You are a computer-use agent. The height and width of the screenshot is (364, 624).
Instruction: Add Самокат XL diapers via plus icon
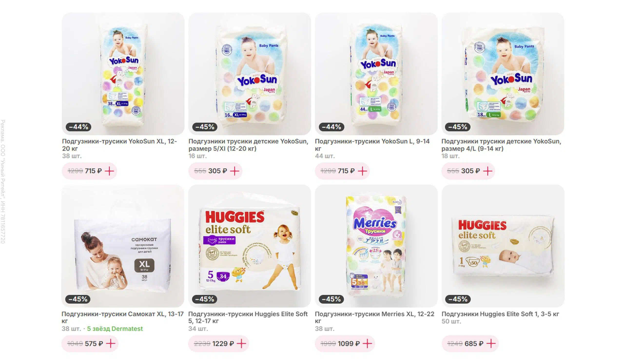point(111,344)
